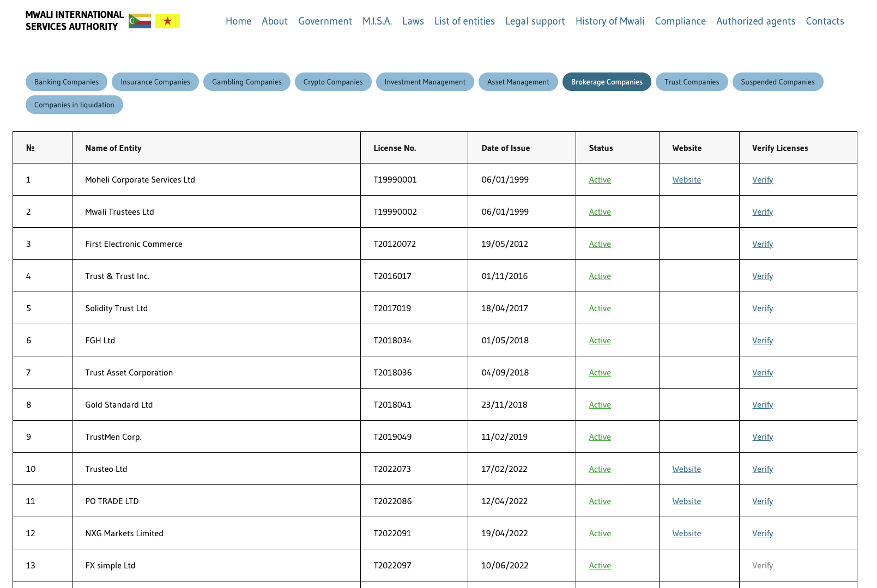The width and height of the screenshot is (877, 588).
Task: Open Website link for Moheli Corporate Services
Action: (687, 180)
